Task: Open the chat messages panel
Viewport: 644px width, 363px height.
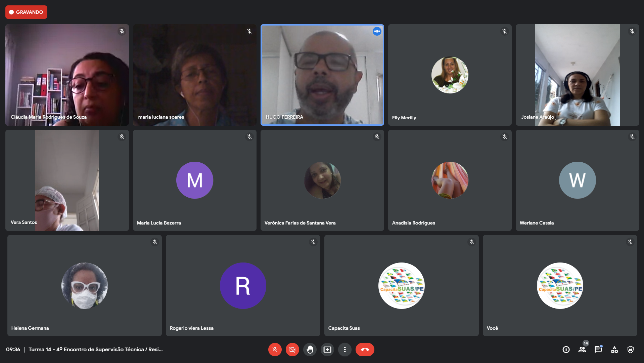Action: click(598, 350)
